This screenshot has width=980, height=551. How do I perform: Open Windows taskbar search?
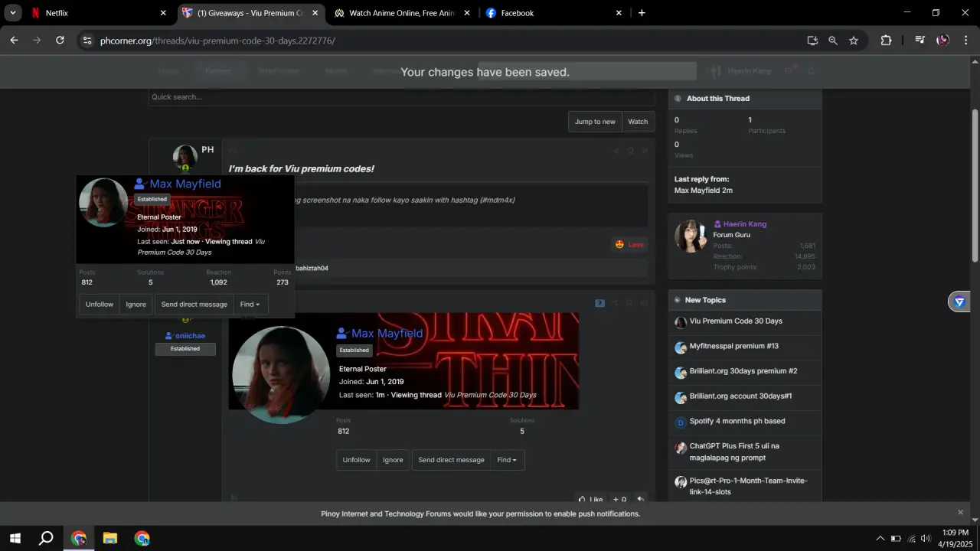[46, 539]
